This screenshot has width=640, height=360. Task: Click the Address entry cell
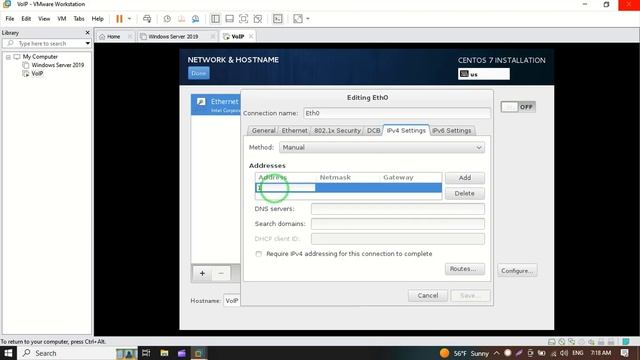(286, 188)
